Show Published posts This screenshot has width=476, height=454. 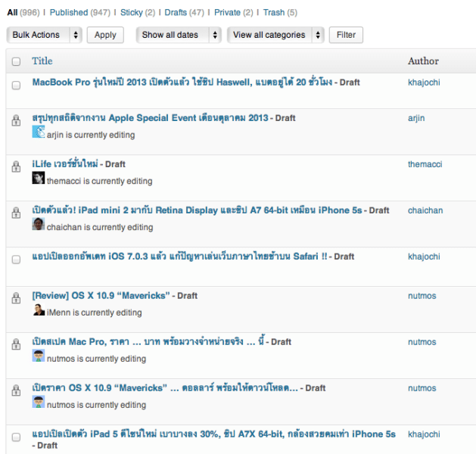tap(69, 12)
